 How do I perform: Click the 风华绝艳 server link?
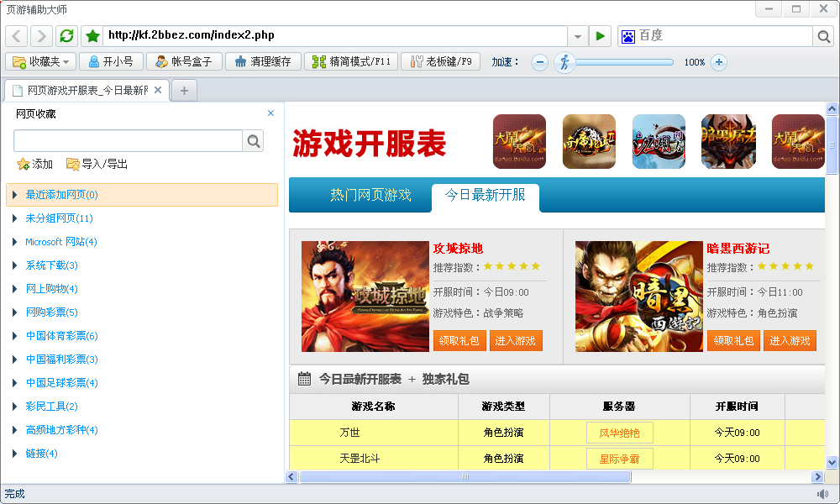[619, 433]
